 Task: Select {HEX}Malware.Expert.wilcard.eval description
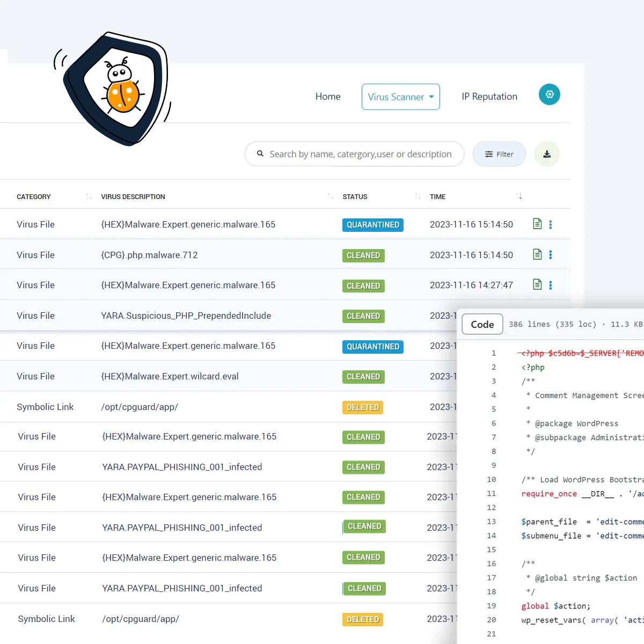click(x=170, y=376)
